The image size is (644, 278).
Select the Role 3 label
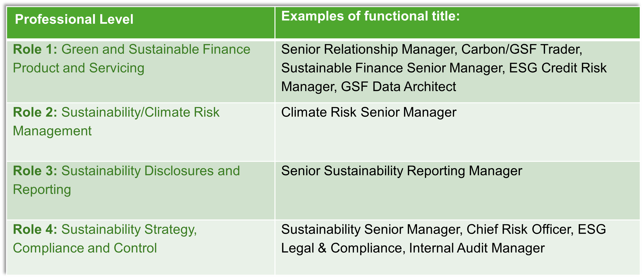[x=35, y=170]
